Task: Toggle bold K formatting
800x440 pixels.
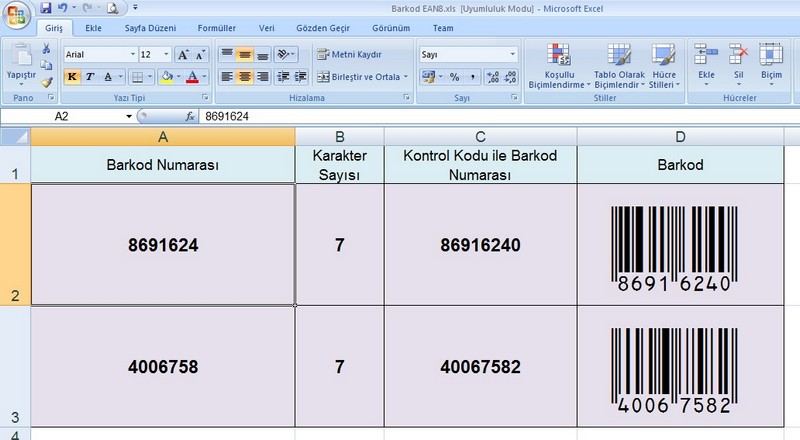Action: pyautogui.click(x=72, y=77)
